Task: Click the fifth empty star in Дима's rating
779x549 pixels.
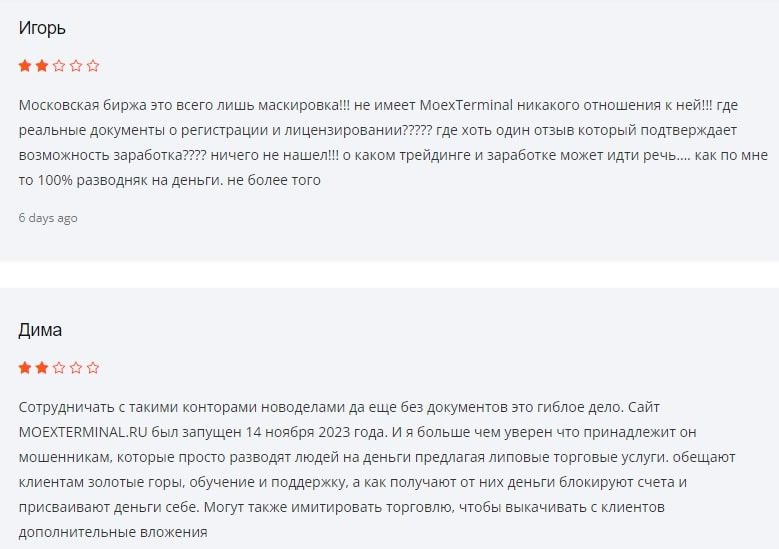Action: (x=93, y=368)
